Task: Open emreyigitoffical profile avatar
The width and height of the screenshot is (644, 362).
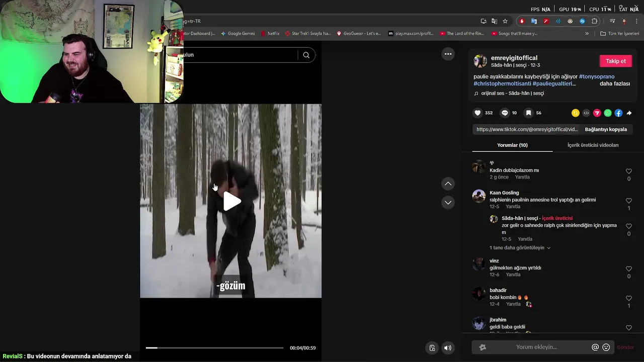Action: pos(480,61)
